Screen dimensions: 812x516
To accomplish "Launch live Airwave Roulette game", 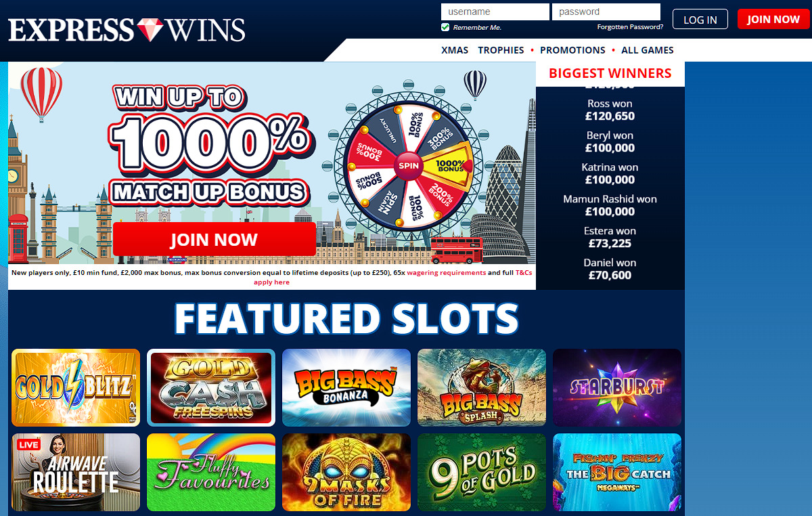I will coord(76,472).
